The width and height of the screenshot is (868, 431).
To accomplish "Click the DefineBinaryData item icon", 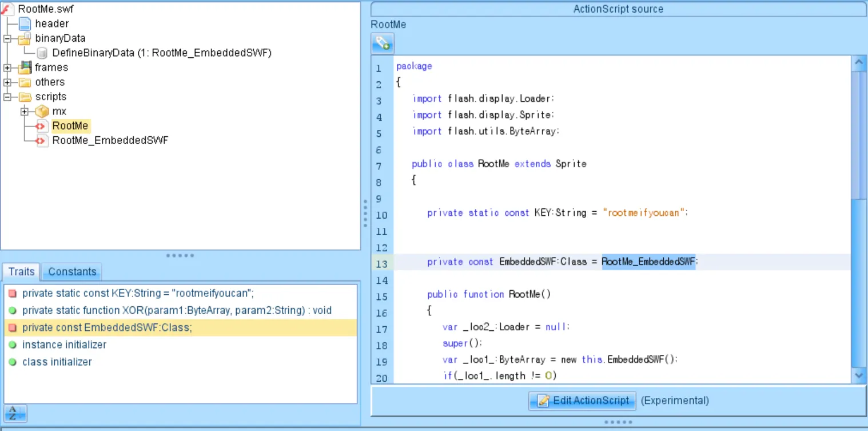I will point(42,53).
